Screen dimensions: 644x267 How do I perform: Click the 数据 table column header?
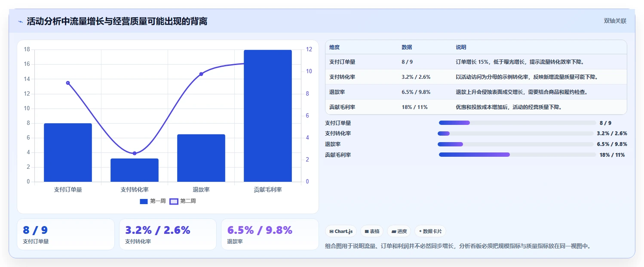tap(407, 47)
